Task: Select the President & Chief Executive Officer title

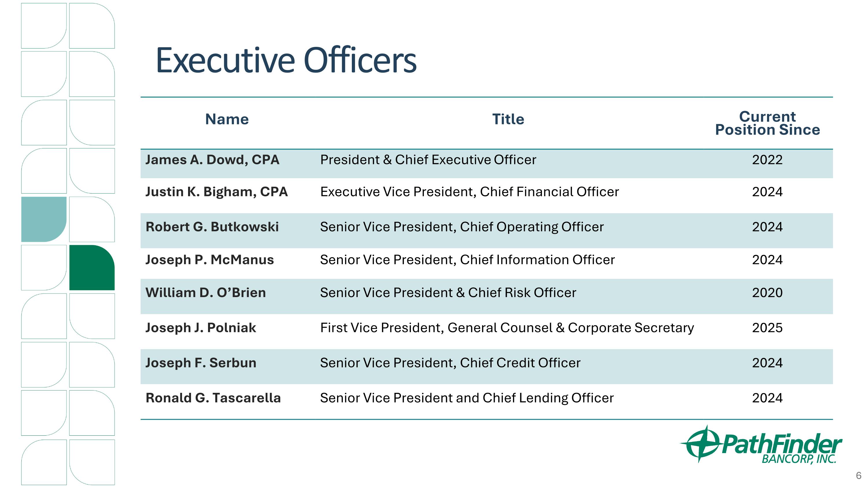Action: coord(428,160)
